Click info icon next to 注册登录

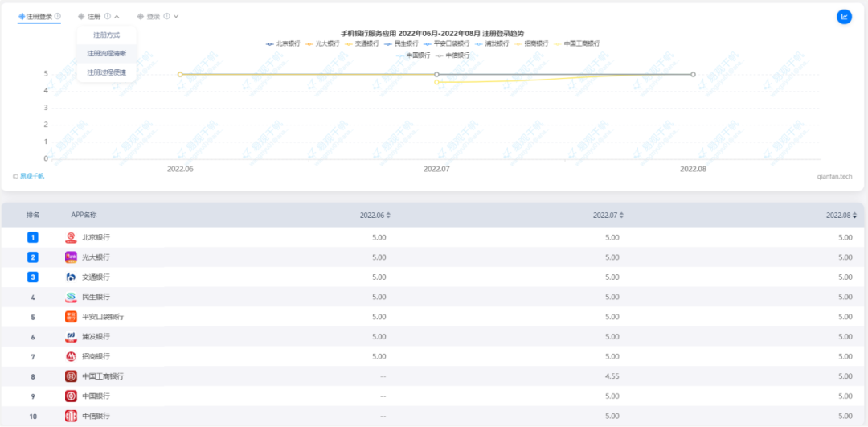coord(57,16)
